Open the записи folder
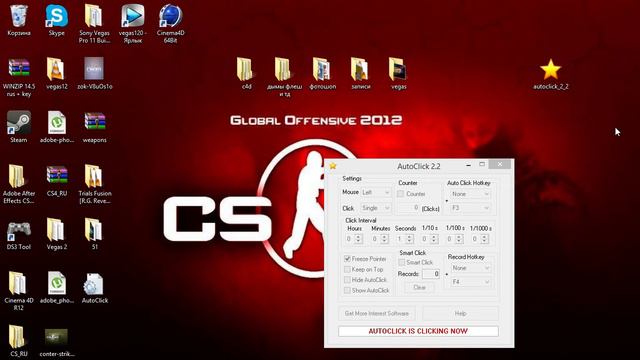The width and height of the screenshot is (640, 360). tap(360, 74)
